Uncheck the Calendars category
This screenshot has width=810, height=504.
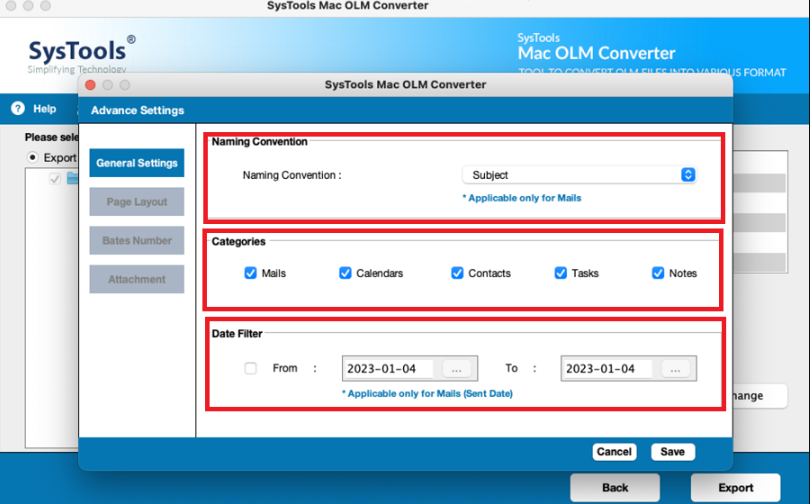tap(345, 273)
